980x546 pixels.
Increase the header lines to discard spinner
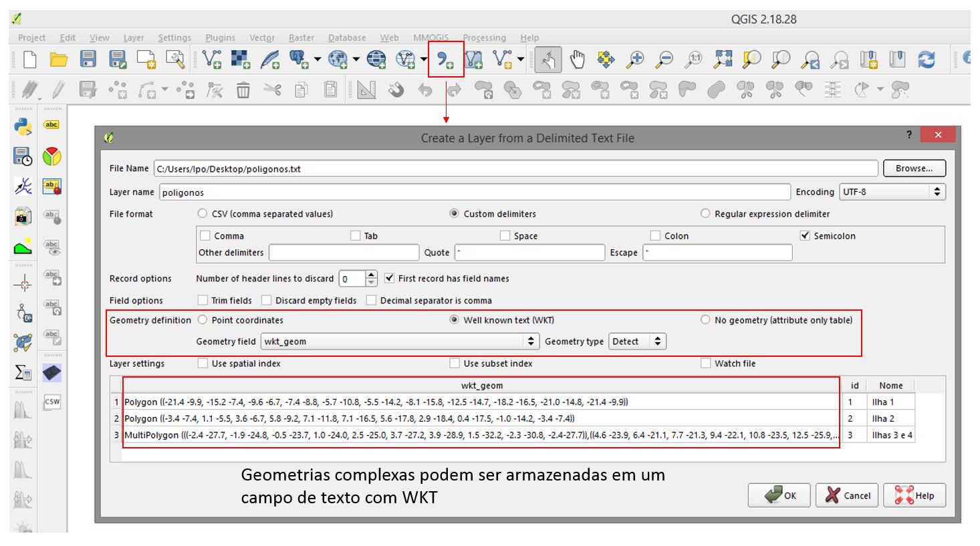click(x=372, y=275)
